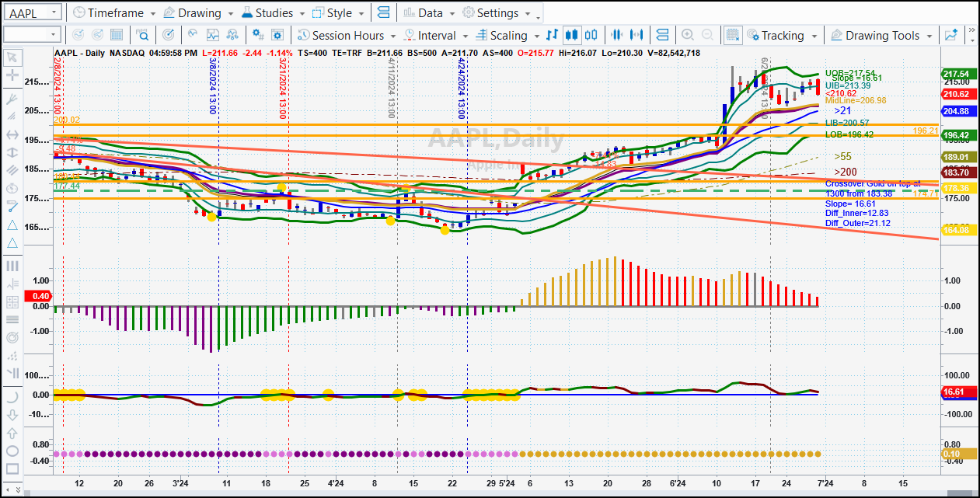Click the 210.62 red price label
Screen dimensions: 980x498
[x=959, y=94]
